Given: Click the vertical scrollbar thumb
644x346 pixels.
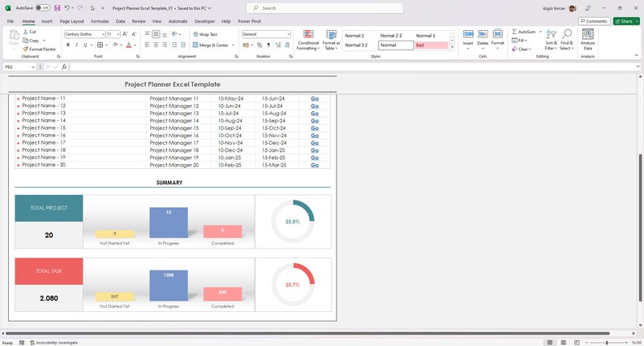Looking at the screenshot, I should pyautogui.click(x=640, y=228).
